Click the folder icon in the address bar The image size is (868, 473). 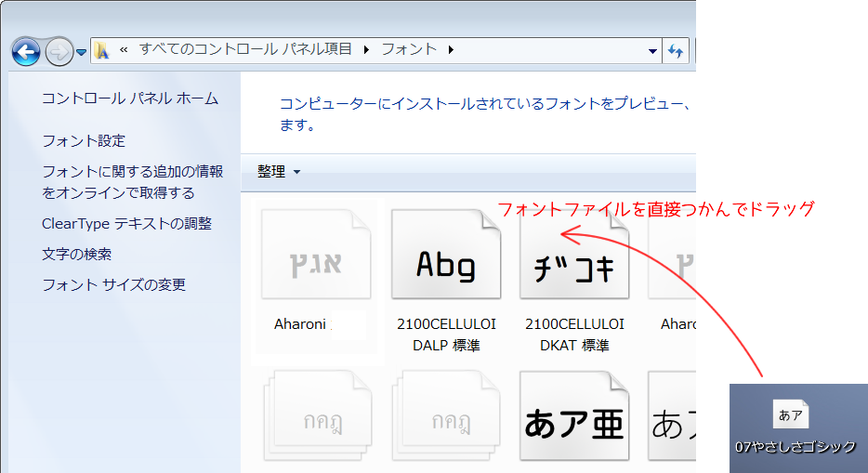[x=101, y=50]
